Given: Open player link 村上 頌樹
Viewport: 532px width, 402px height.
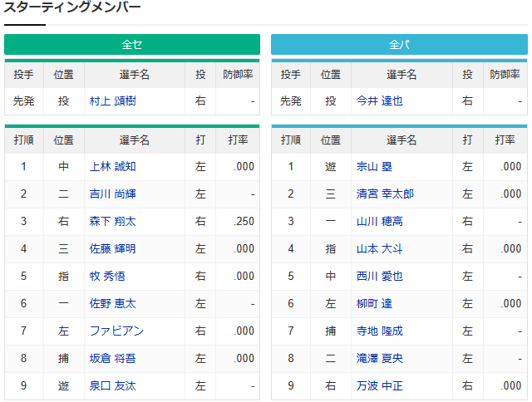Looking at the screenshot, I should pos(113,101).
